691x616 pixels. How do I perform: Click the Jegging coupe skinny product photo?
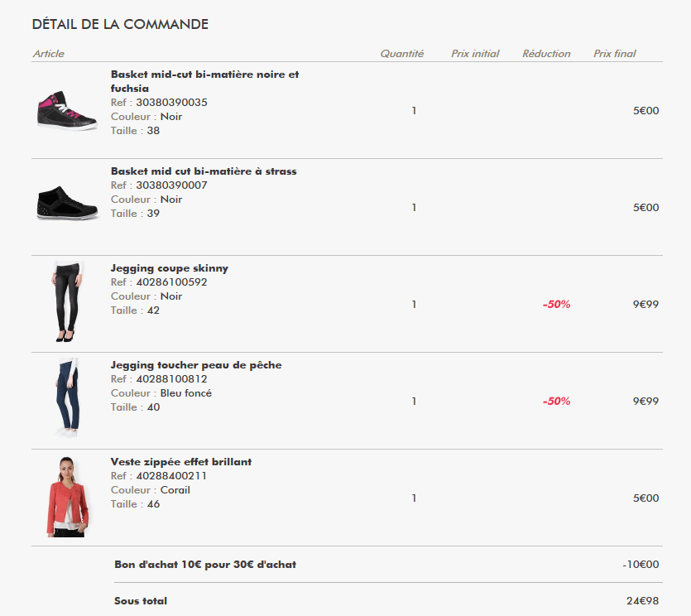tap(67, 301)
